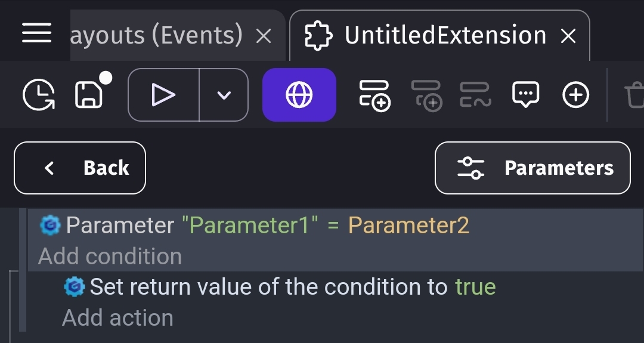Close the UntitledExtension tab
Viewport: 644px width, 343px height.
pyautogui.click(x=568, y=36)
